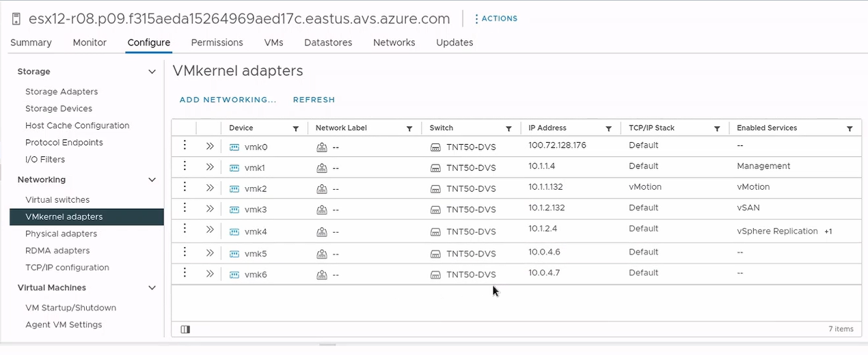Expand vmk3 row details with double-chevron

coord(210,209)
